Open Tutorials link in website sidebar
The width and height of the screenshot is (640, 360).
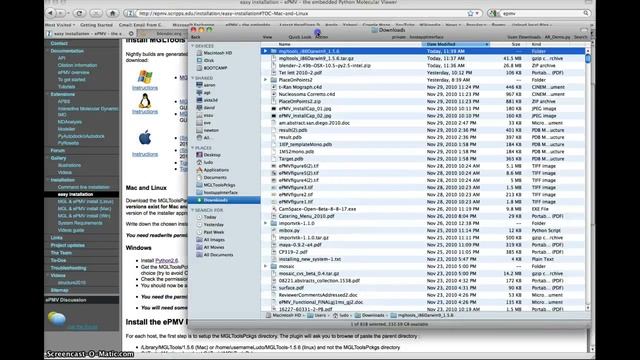point(67,87)
